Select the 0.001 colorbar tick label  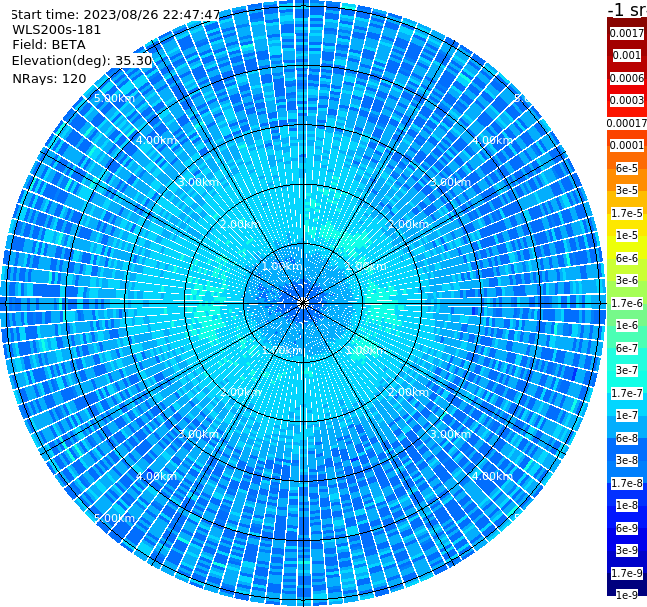pos(627,55)
